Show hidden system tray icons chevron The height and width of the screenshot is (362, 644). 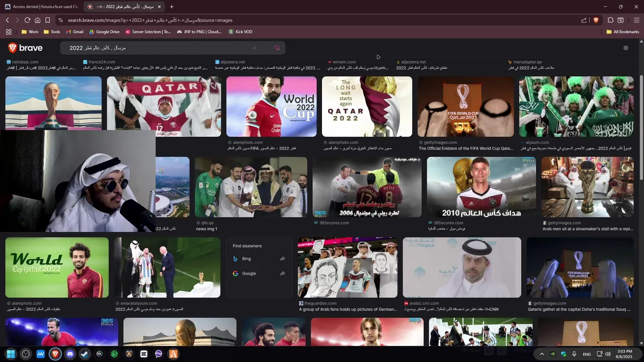[x=542, y=354]
